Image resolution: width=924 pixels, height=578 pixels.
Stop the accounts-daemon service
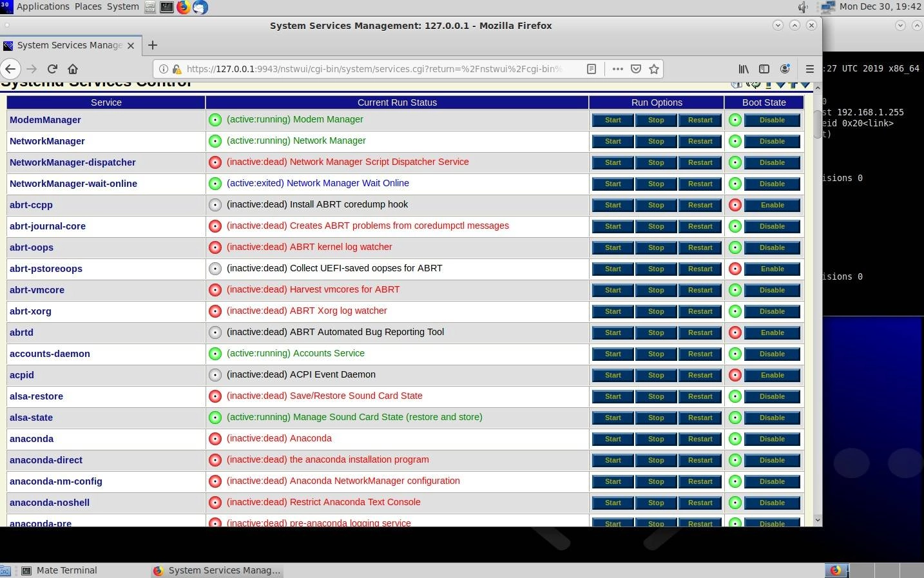pyautogui.click(x=656, y=354)
